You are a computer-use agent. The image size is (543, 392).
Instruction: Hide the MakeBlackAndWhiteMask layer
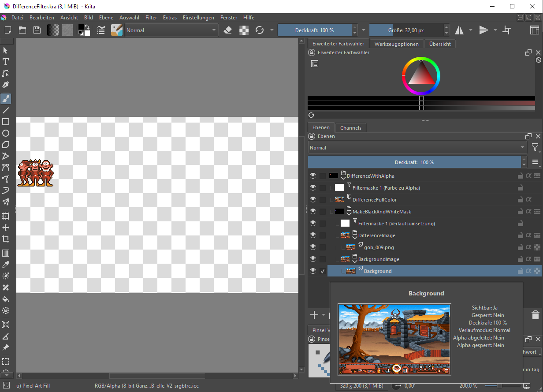[x=313, y=212]
